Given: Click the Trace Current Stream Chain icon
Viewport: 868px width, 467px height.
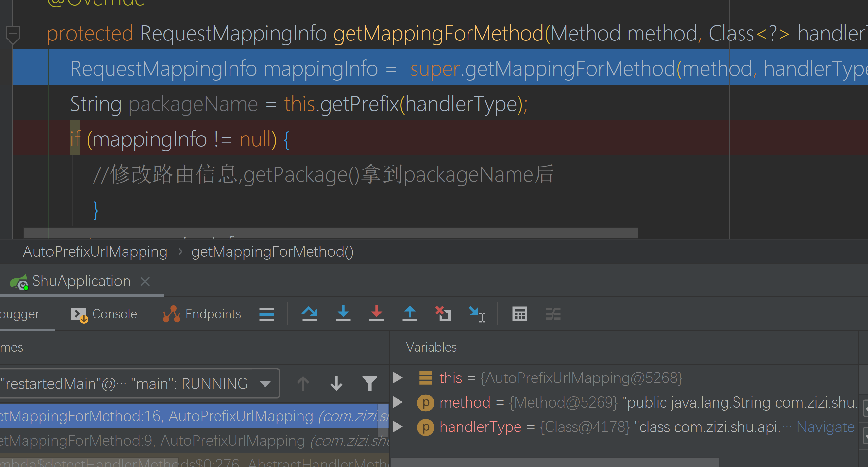Looking at the screenshot, I should click(x=553, y=314).
